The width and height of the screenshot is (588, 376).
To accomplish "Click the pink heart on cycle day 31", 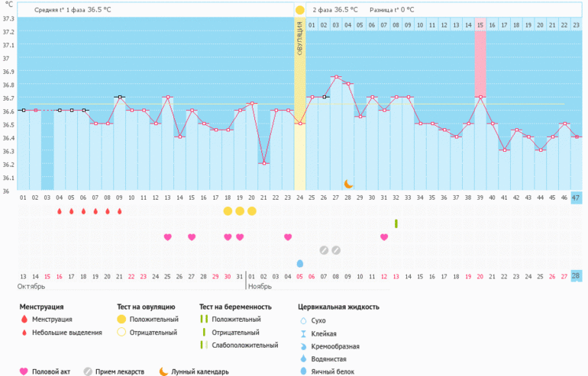I will coord(384,237).
